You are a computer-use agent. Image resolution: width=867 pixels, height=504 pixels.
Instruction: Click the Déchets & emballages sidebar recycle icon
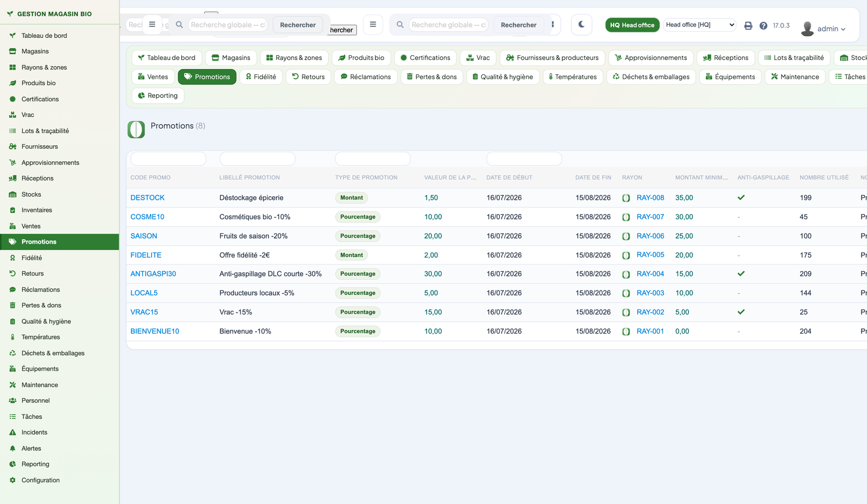coord(13,353)
